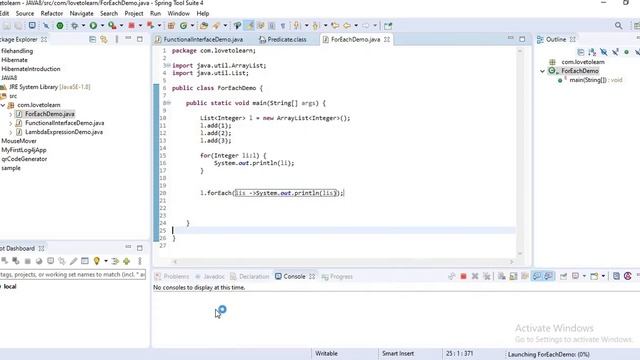Expand LambdaExpressionDemo.java tree node arrow
This screenshot has height=360, width=640.
click(x=10, y=132)
